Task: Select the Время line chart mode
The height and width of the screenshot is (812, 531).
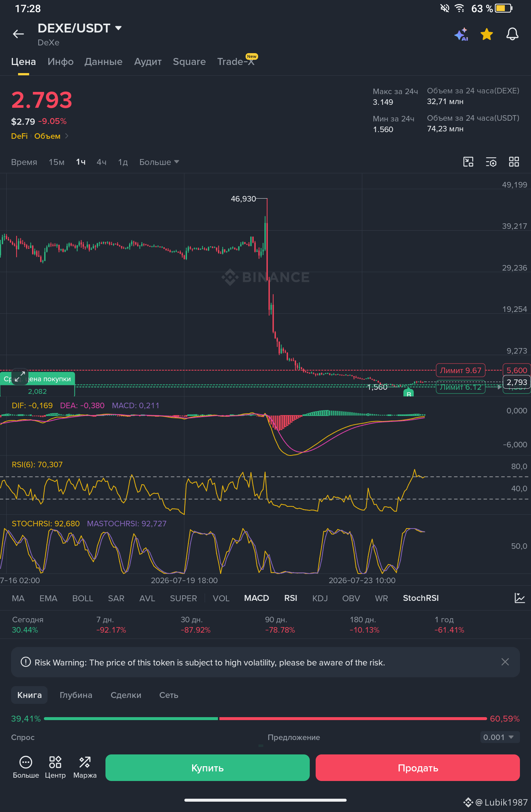Action: point(24,162)
